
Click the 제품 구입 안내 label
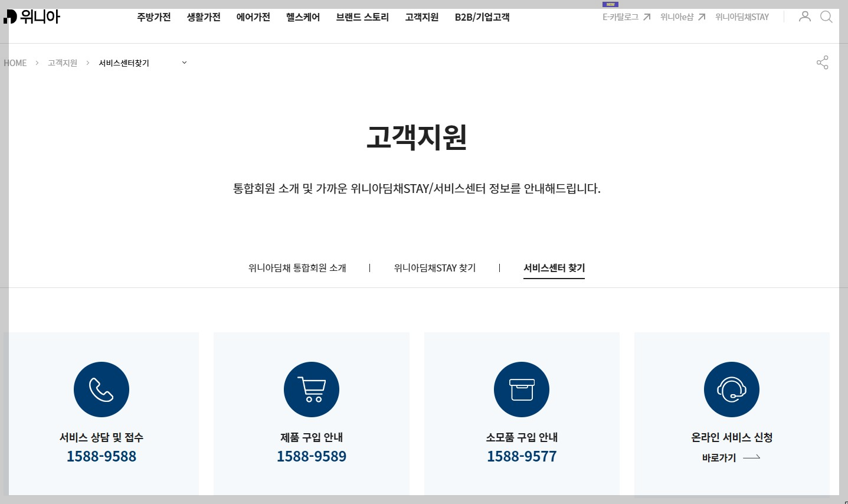click(x=312, y=437)
